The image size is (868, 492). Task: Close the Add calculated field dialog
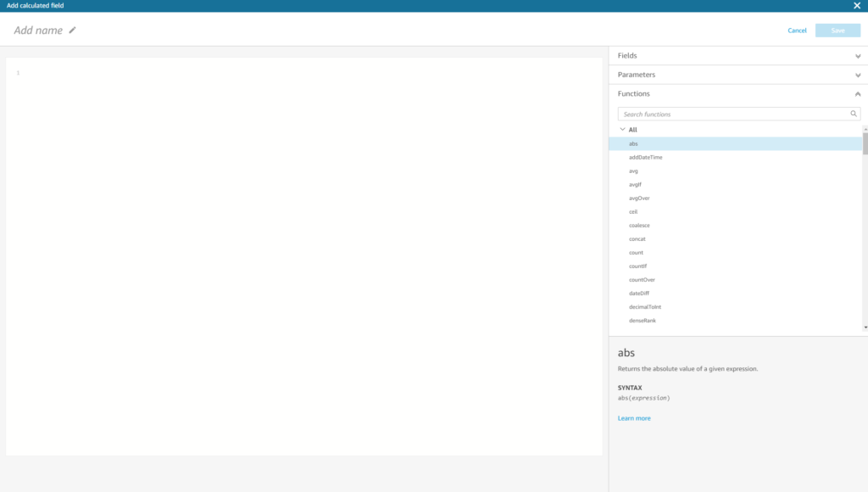(x=857, y=5)
